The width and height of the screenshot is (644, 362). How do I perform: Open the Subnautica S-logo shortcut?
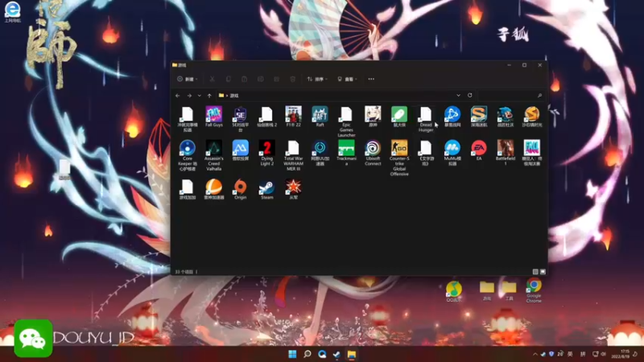(478, 117)
